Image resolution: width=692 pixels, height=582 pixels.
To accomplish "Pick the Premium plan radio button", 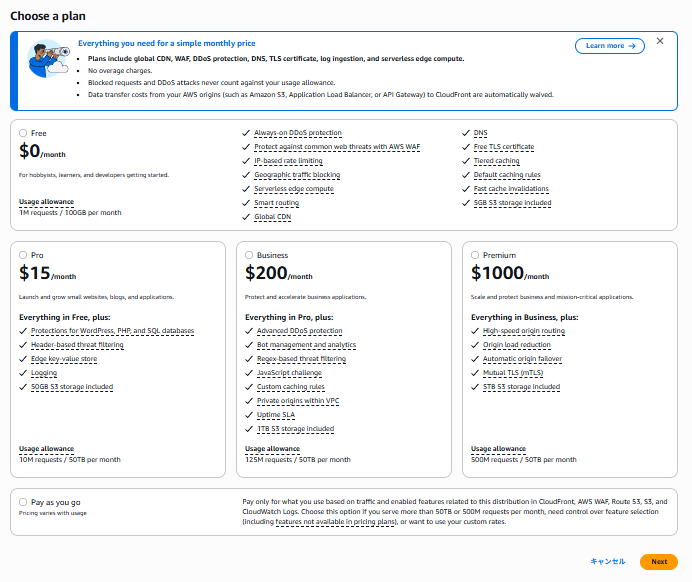I will (x=475, y=255).
